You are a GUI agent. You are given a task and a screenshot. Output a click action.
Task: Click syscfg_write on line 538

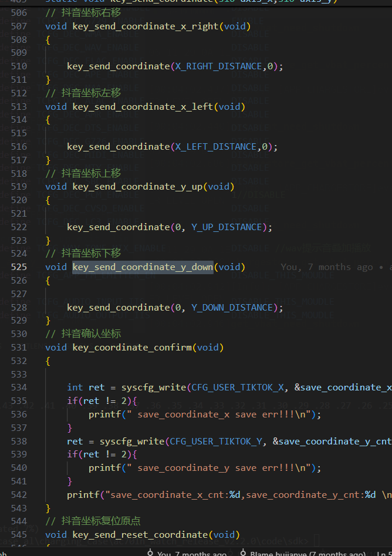point(132,442)
